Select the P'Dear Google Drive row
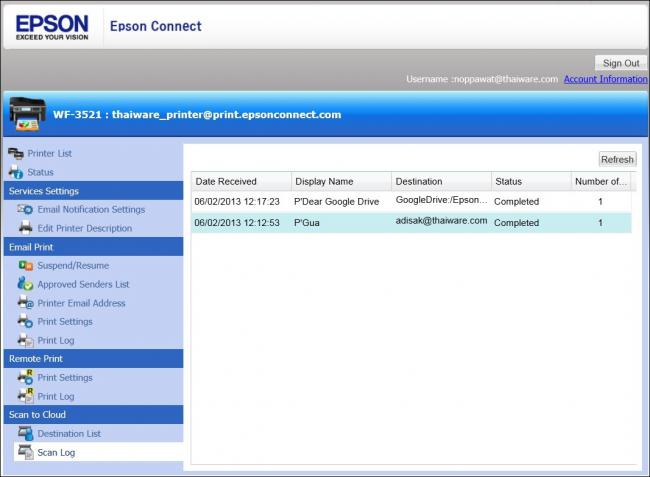Image resolution: width=650 pixels, height=477 pixels. click(x=411, y=201)
